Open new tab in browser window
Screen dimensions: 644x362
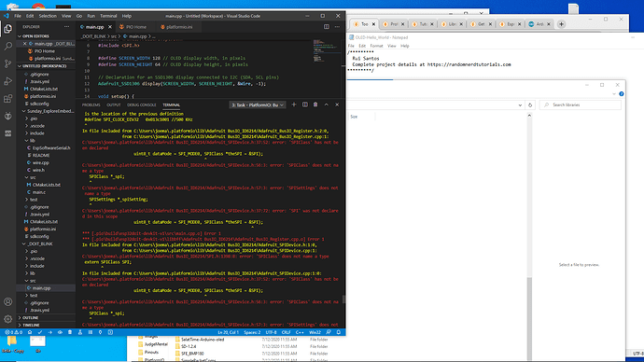[561, 24]
